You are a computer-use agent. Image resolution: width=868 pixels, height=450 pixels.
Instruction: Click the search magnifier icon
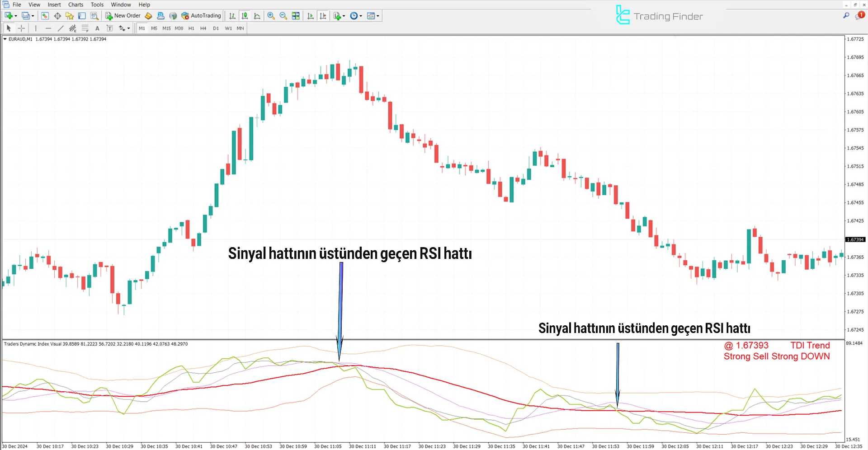[x=846, y=15]
